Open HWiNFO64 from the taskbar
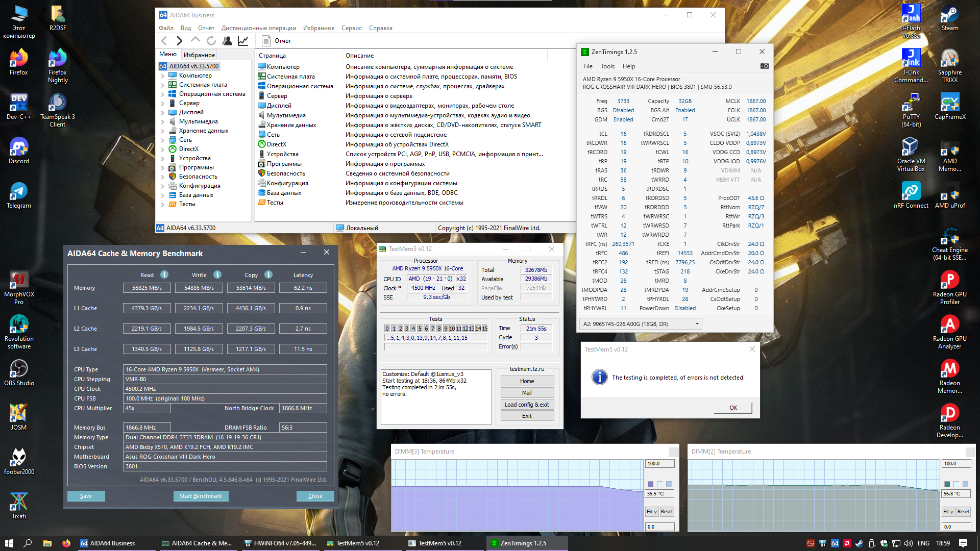Screen dimensions: 980x551 coord(280,543)
